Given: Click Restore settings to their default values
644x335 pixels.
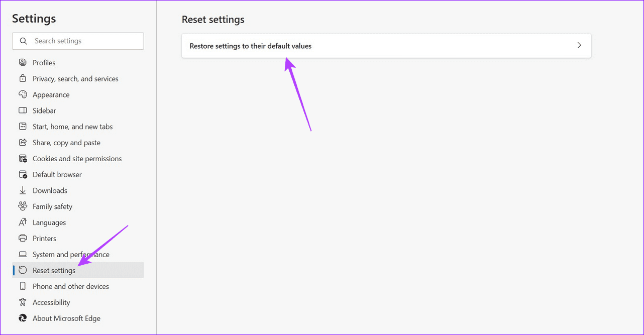Looking at the screenshot, I should (x=250, y=46).
